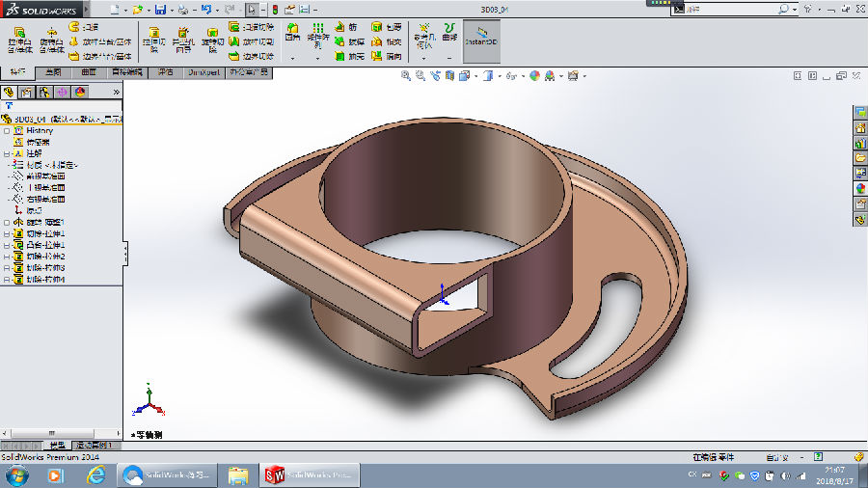Screen dimensions: 868x488
Task: Open the PropertyManager panel tab
Action: [x=26, y=92]
